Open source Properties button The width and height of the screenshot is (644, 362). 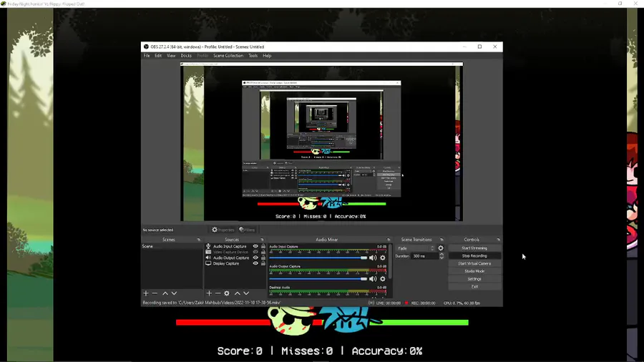pos(223,230)
